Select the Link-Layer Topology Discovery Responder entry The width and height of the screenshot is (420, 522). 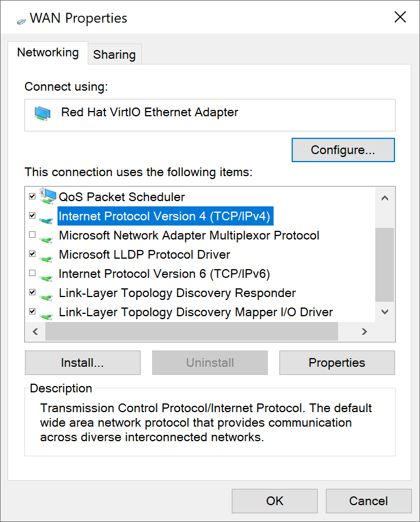[x=177, y=293]
